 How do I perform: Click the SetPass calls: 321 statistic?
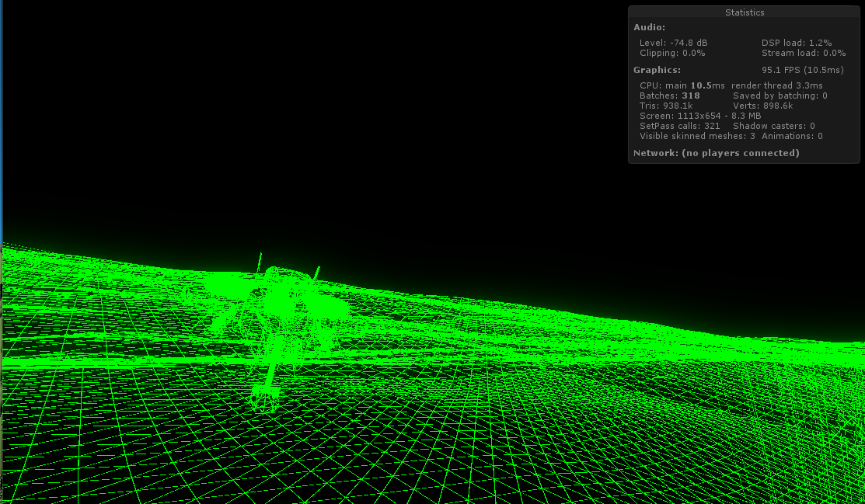coord(679,126)
